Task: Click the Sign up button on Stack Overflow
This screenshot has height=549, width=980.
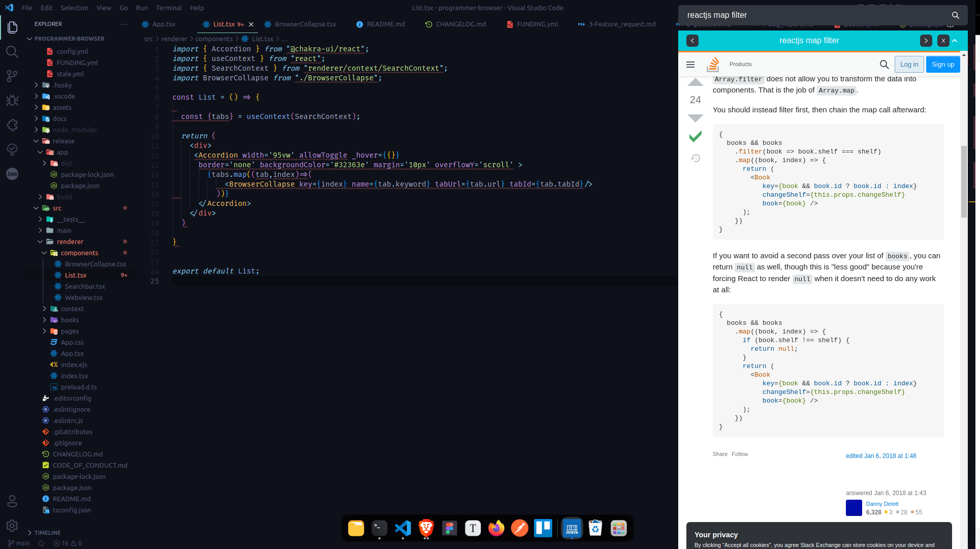Action: (x=942, y=64)
